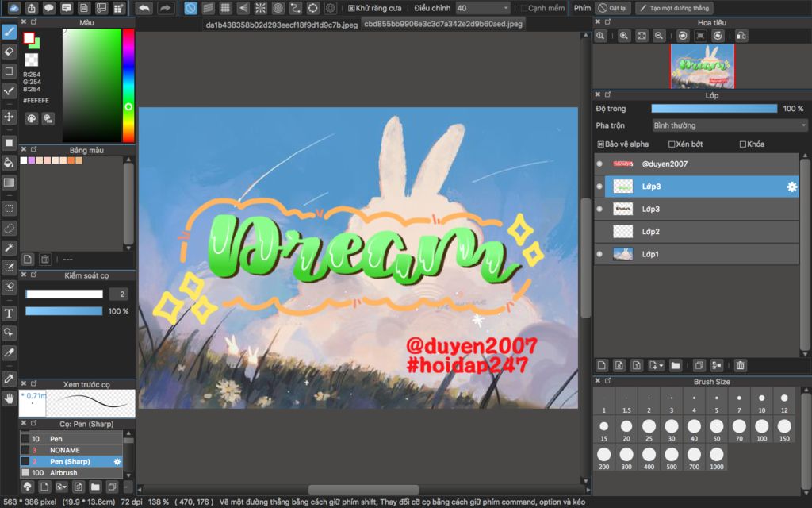The image size is (812, 508).
Task: Rotate canvas left in the navigator
Action: click(x=683, y=36)
